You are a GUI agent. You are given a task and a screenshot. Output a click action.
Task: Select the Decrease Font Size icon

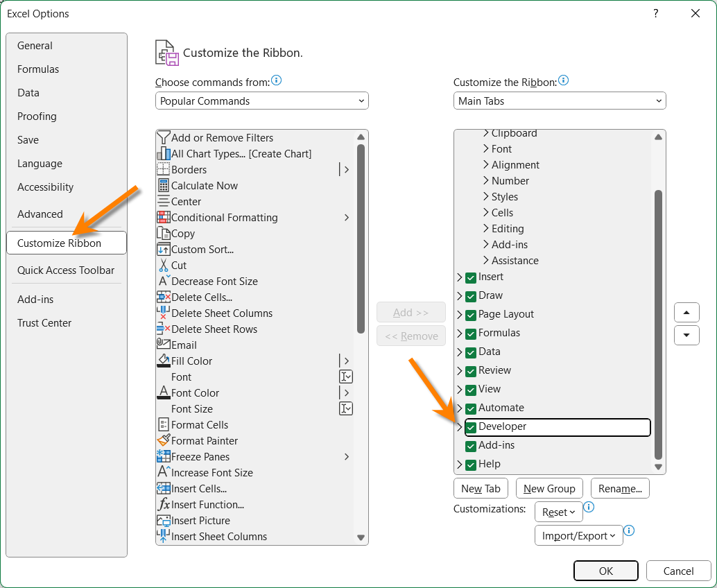(x=163, y=282)
